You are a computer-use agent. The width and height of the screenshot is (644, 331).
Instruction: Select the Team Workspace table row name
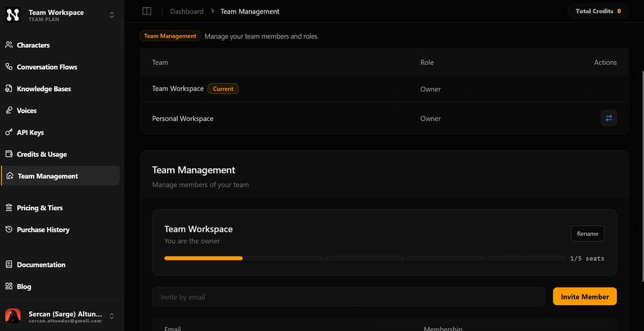pyautogui.click(x=178, y=88)
